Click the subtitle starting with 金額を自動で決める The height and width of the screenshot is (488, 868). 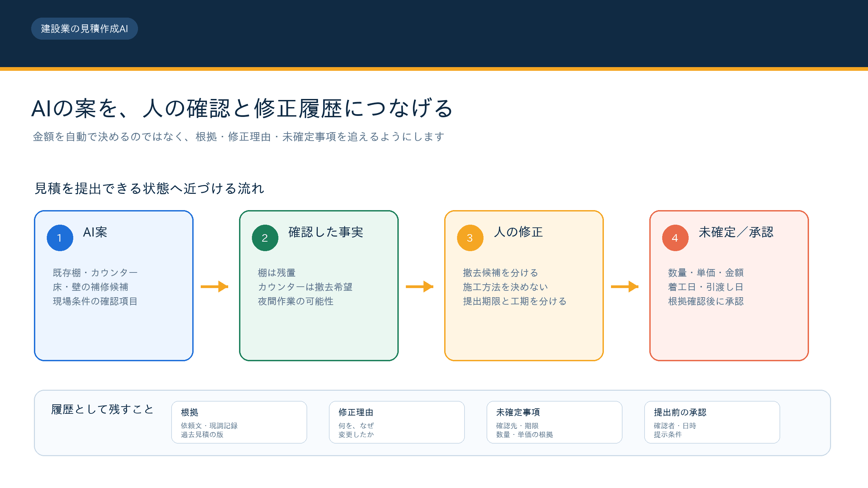(239, 137)
